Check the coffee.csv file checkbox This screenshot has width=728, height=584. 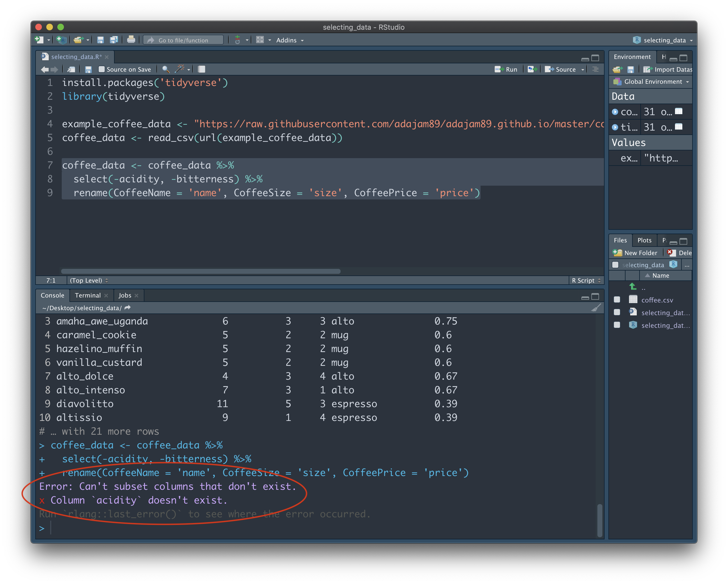[x=617, y=299]
